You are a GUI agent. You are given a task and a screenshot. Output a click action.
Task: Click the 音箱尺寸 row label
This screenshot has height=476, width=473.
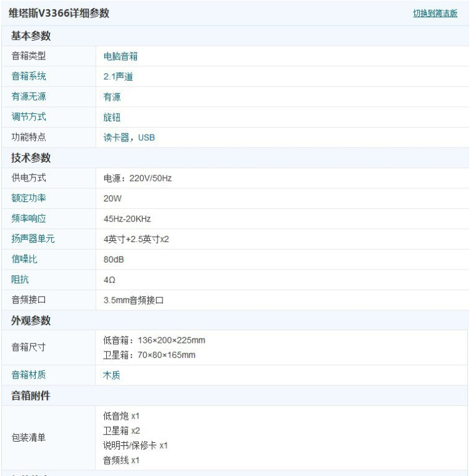[29, 347]
